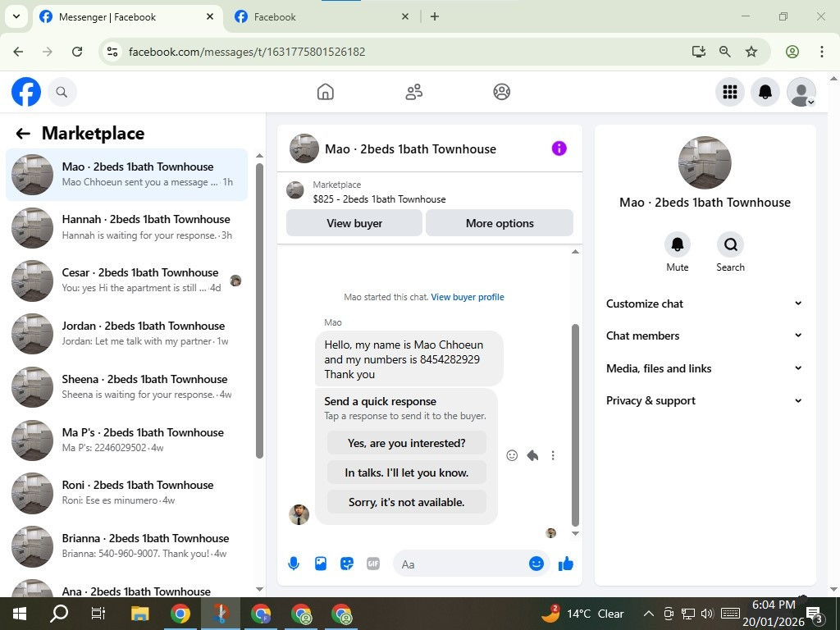Expand the Customize chat section
Screen dimensions: 840x630
click(x=705, y=304)
